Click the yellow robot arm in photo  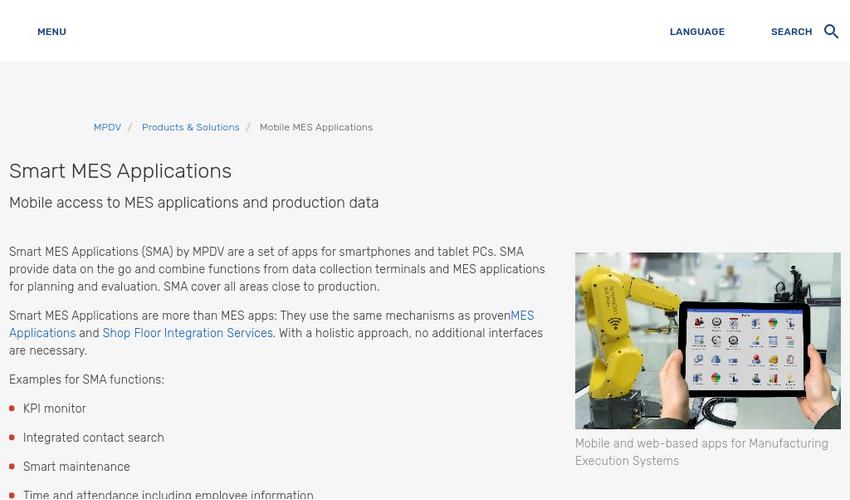tap(620, 320)
